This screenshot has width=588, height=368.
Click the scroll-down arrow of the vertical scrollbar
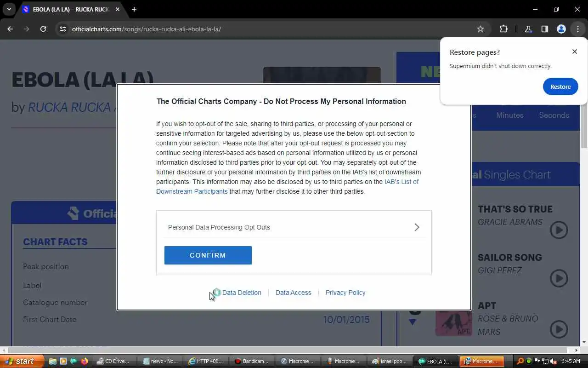click(x=584, y=342)
